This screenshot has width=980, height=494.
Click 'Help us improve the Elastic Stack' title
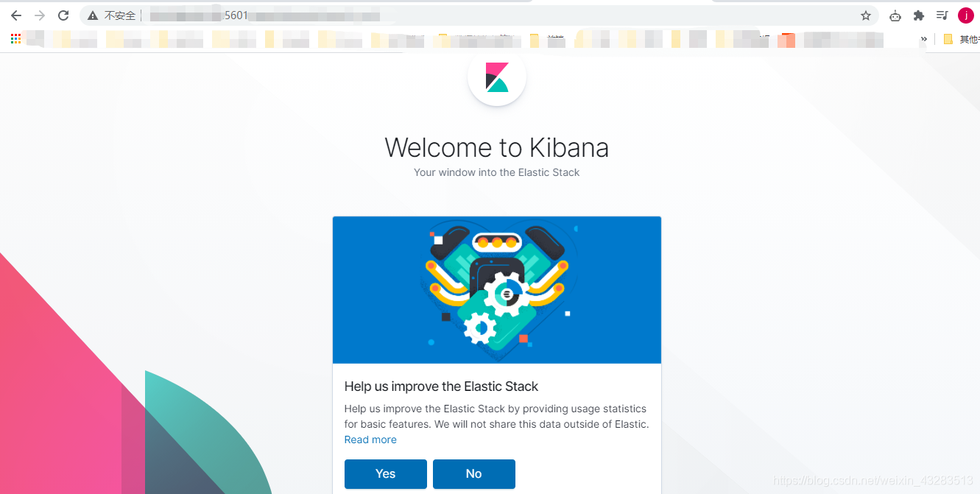click(441, 387)
